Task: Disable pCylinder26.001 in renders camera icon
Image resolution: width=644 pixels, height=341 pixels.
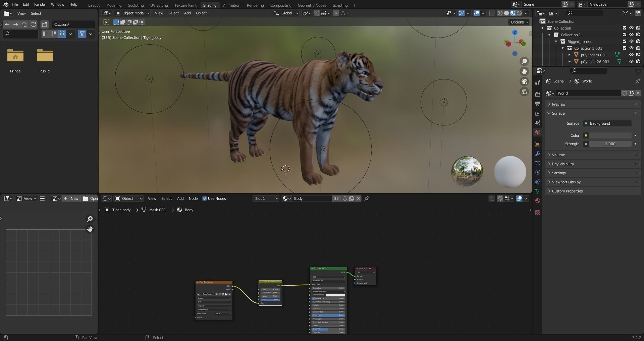Action: tap(638, 61)
